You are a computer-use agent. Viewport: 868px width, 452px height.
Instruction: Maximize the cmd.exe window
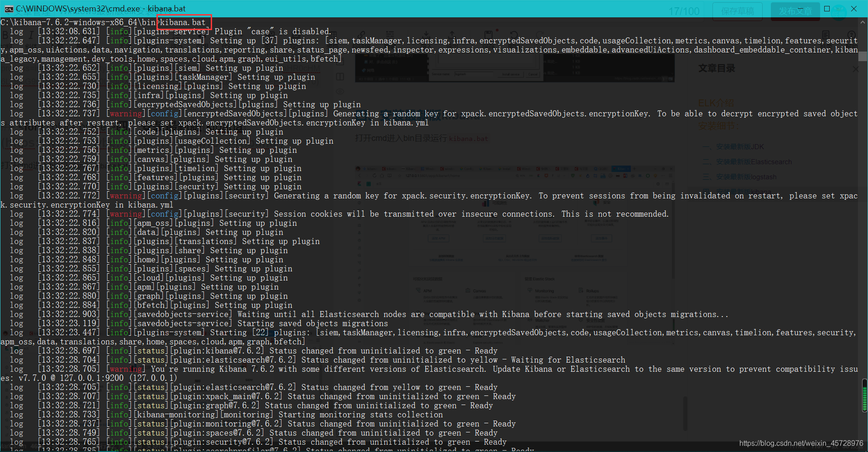click(827, 9)
